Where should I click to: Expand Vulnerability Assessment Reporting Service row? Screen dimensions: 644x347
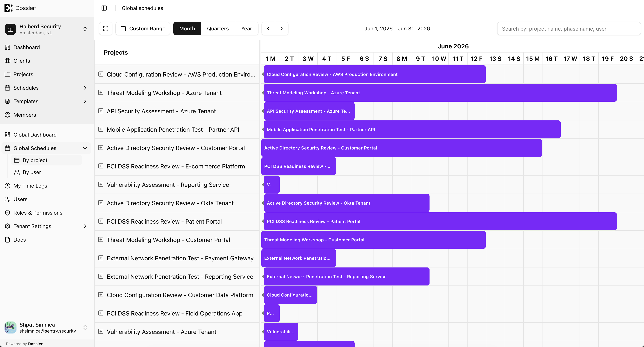[101, 185]
